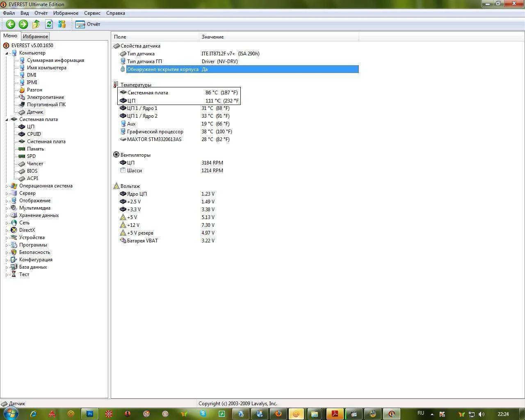Go up one level with the Up arrow icon

coord(36,24)
